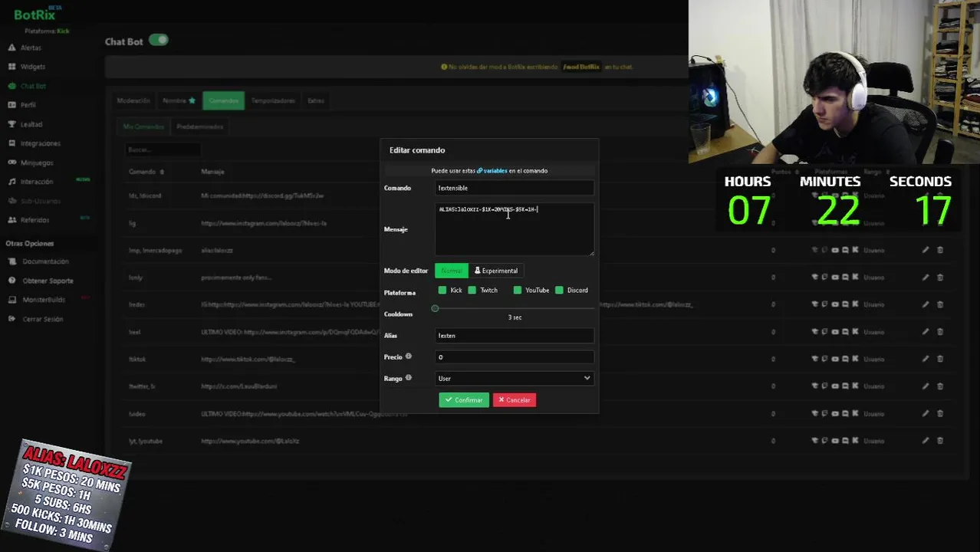Click the BotRix logo

(35, 14)
